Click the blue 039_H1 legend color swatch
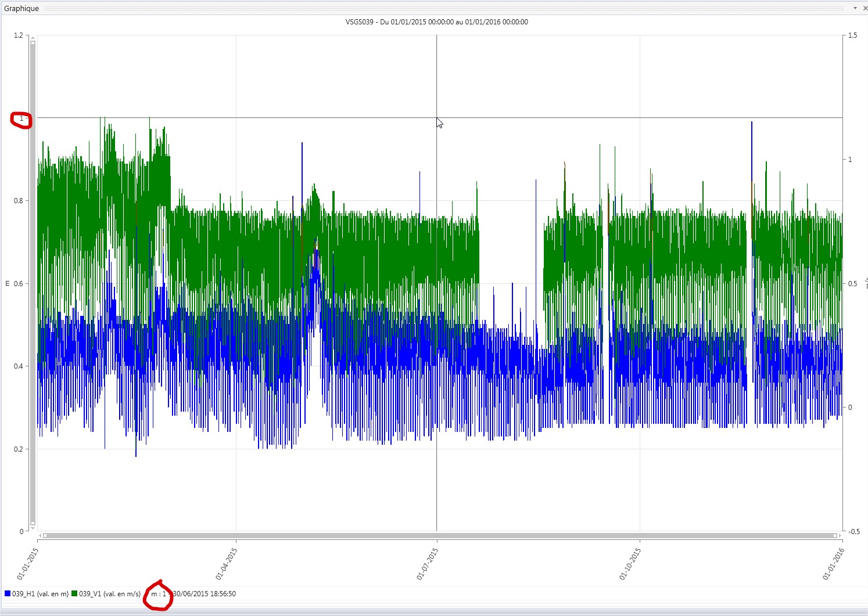The height and width of the screenshot is (616, 868). [8, 593]
